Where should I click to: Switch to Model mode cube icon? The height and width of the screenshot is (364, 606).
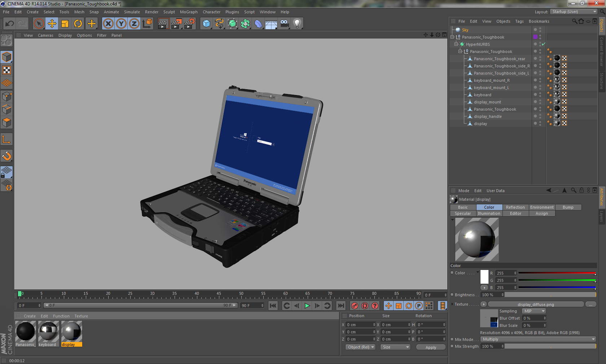tap(7, 57)
